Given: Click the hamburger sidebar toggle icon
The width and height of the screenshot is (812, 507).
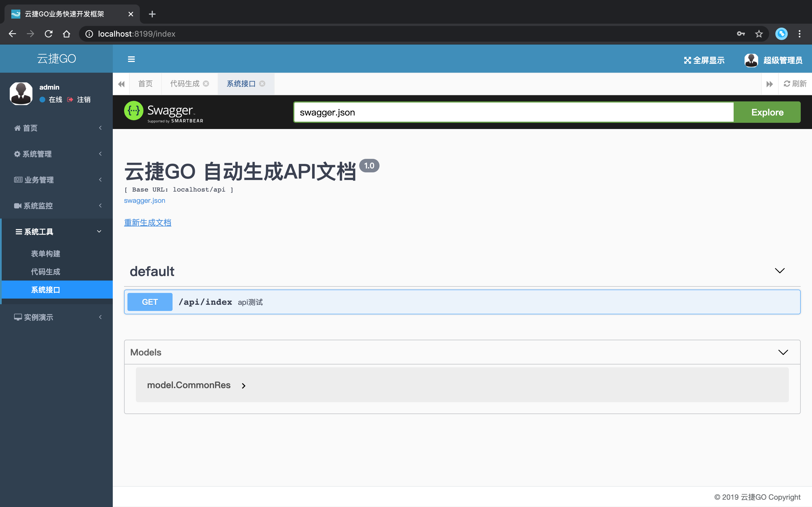Looking at the screenshot, I should [x=131, y=59].
